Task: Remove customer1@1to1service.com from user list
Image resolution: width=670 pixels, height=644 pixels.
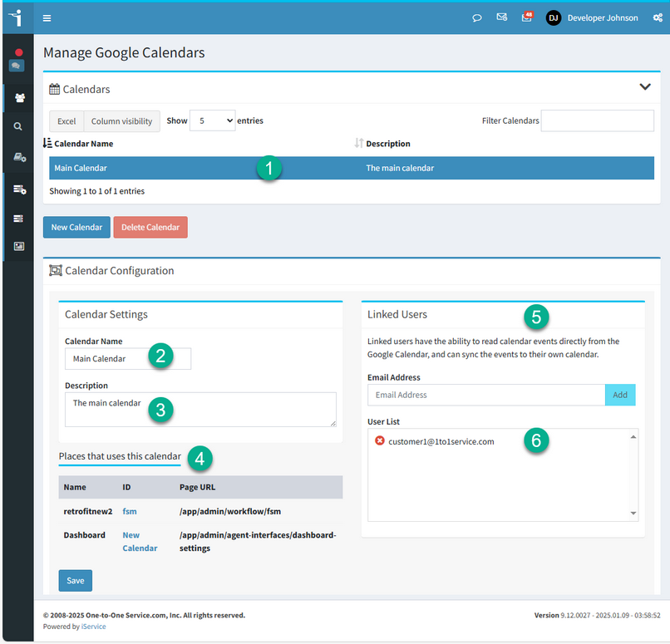Action: click(x=380, y=441)
